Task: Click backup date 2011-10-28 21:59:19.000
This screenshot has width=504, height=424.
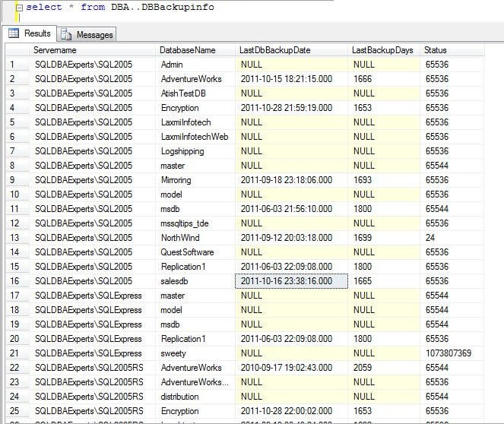Action: click(x=292, y=108)
